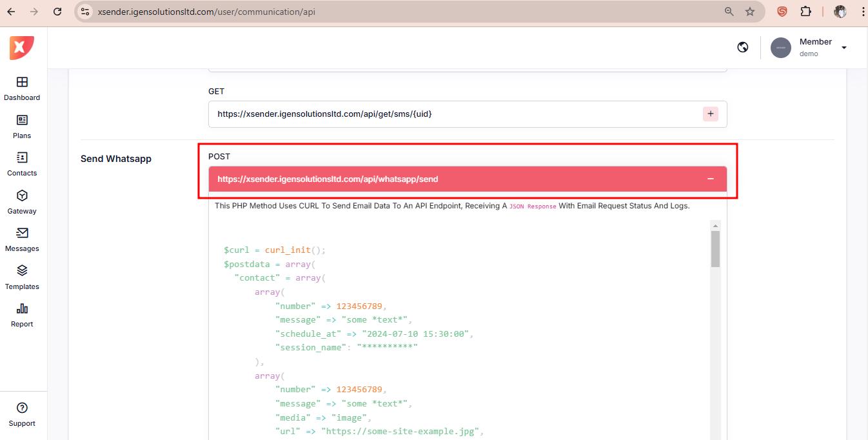This screenshot has height=440, width=868.
Task: Click the code block vertical scrollbar
Action: 715,249
